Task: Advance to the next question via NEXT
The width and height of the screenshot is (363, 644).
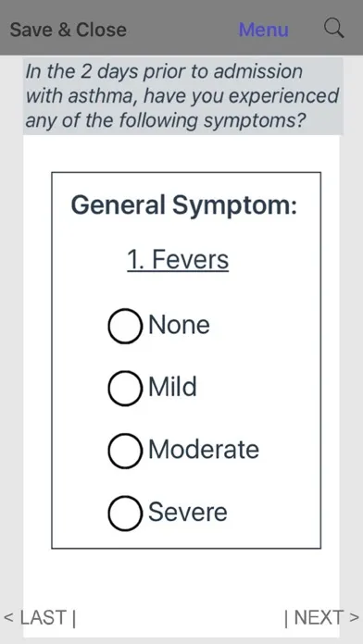Action: (319, 617)
